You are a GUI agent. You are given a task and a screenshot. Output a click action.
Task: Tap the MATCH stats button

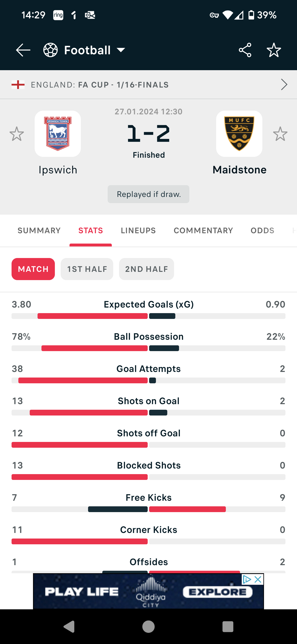(33, 269)
